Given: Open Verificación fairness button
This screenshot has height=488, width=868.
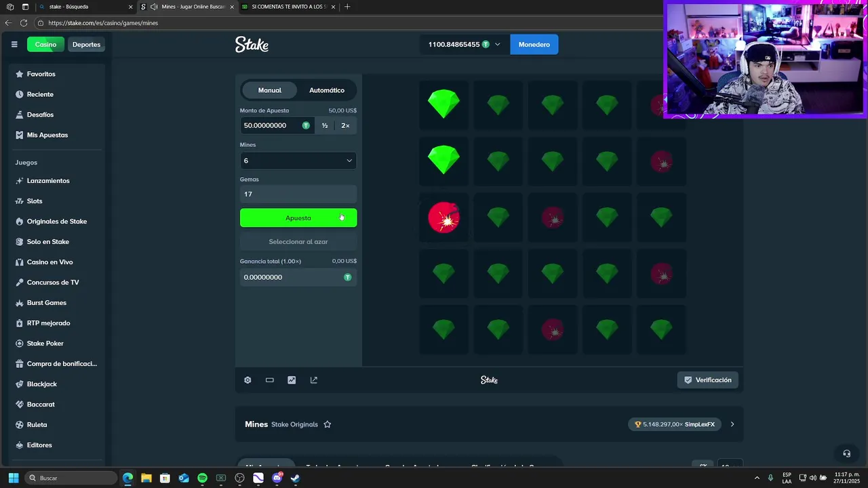Looking at the screenshot, I should (x=707, y=380).
